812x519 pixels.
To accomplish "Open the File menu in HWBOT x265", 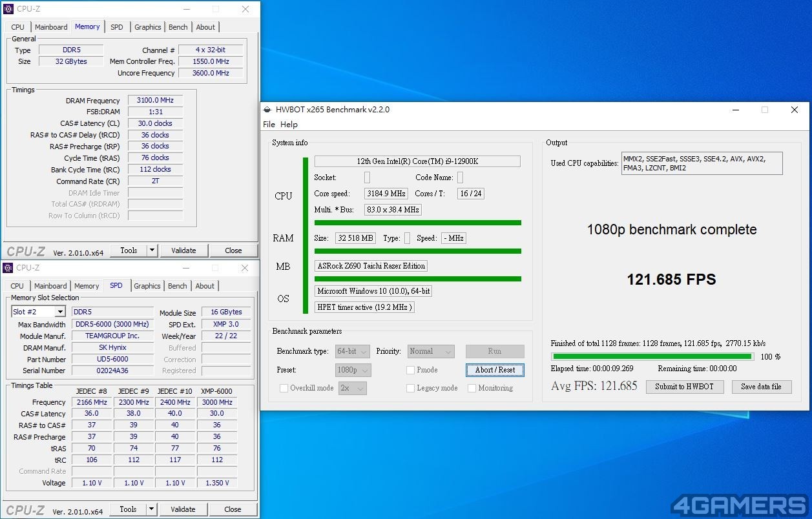I will pyautogui.click(x=269, y=125).
